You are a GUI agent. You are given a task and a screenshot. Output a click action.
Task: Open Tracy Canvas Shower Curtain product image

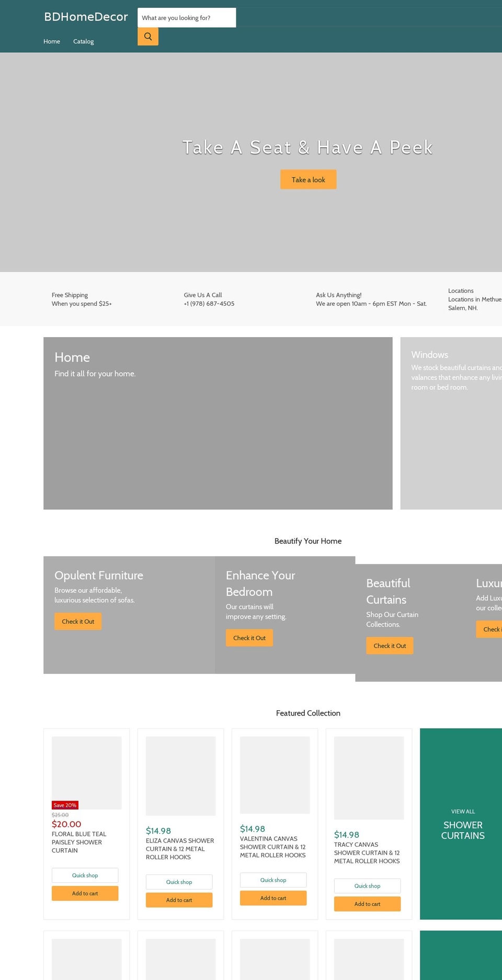point(369,778)
